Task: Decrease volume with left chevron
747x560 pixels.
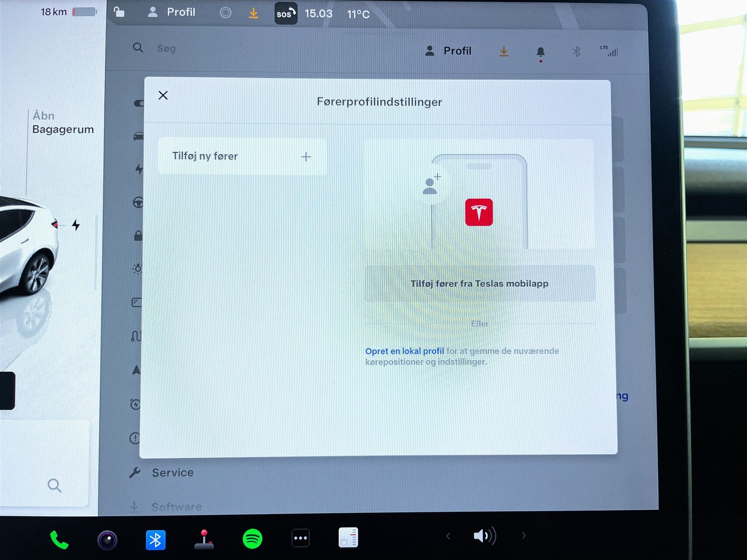Action: (x=448, y=536)
